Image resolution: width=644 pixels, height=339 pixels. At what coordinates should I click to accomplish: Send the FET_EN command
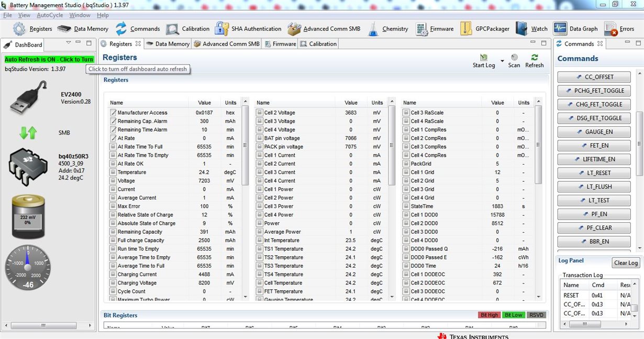click(x=594, y=146)
